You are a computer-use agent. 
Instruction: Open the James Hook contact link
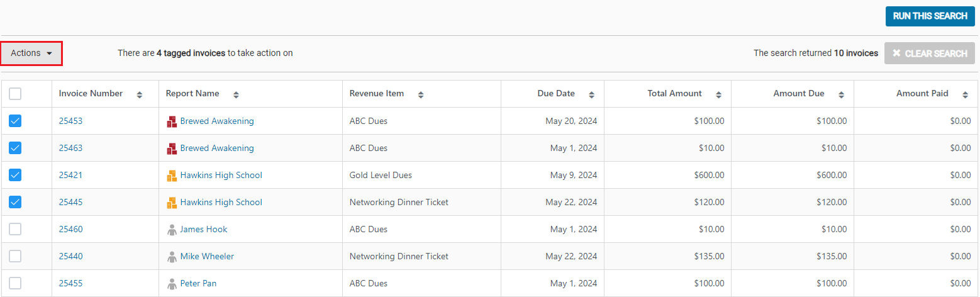click(204, 229)
